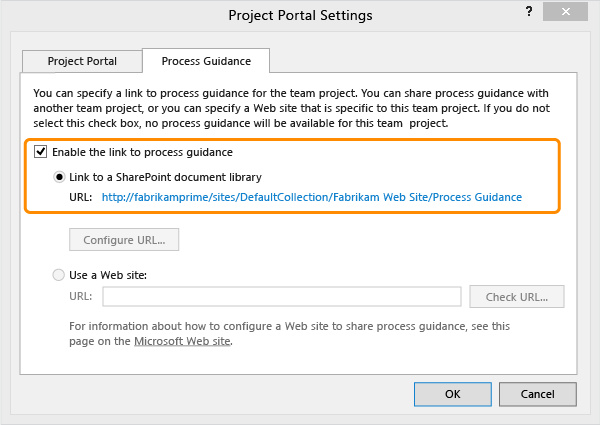This screenshot has width=600, height=425.
Task: Switch to the Project Portal tab
Action: (82, 61)
